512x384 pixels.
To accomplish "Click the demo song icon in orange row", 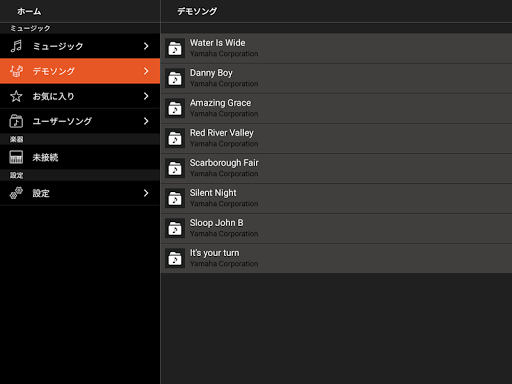I will click(16, 71).
